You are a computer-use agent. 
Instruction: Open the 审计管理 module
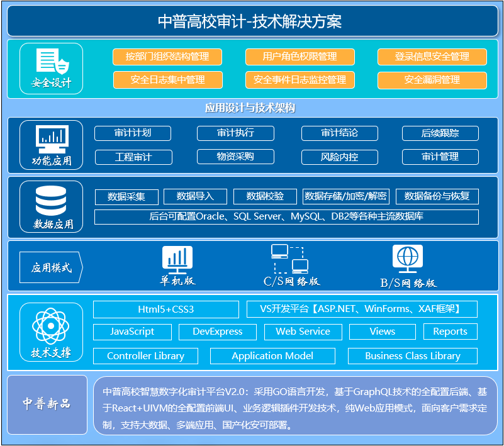[x=440, y=157]
